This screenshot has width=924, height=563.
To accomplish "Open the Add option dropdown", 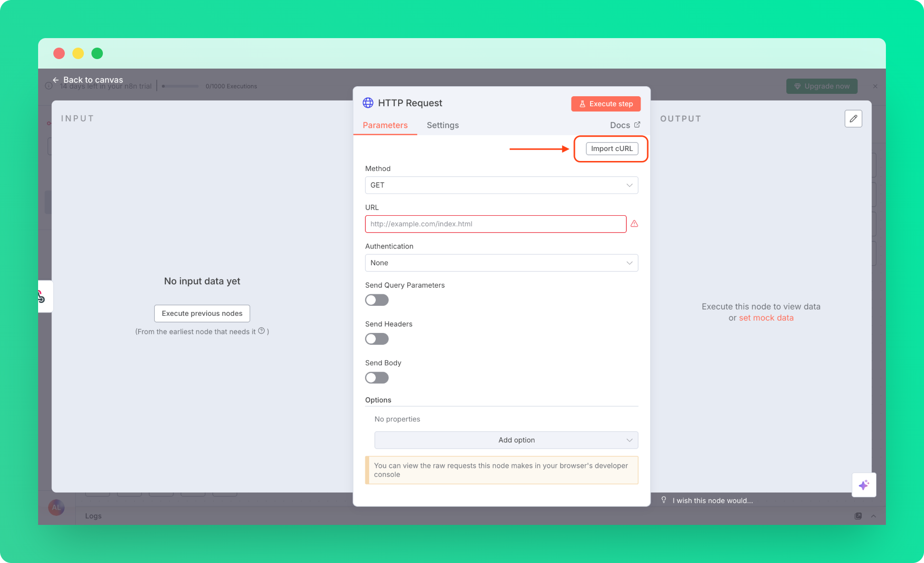I will pyautogui.click(x=506, y=440).
